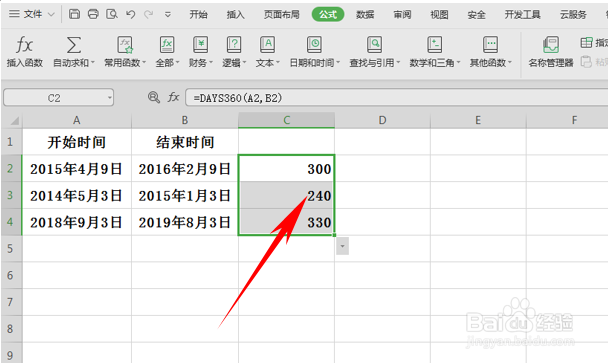Screen dimensions: 608x363
Task: Click the redo arrow
Action: coord(148,14)
